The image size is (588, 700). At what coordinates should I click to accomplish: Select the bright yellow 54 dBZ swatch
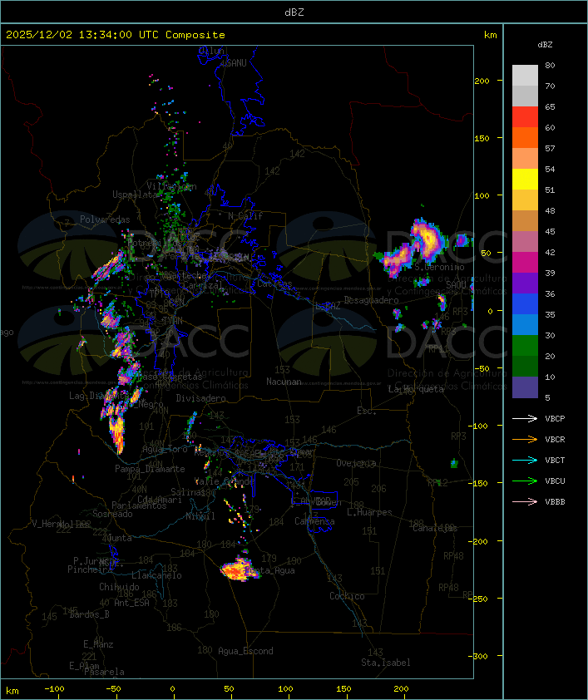coord(525,180)
